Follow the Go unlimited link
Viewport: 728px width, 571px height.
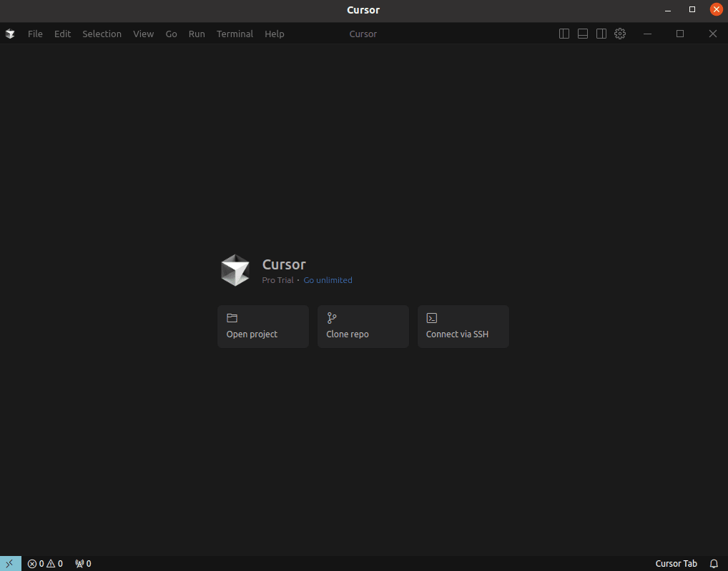[x=328, y=280]
